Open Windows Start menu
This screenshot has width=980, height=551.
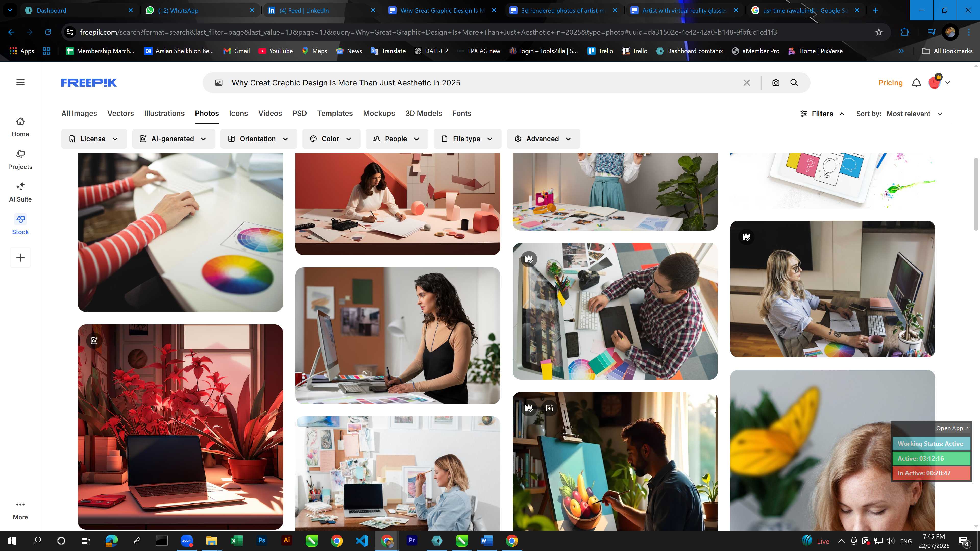[12, 540]
